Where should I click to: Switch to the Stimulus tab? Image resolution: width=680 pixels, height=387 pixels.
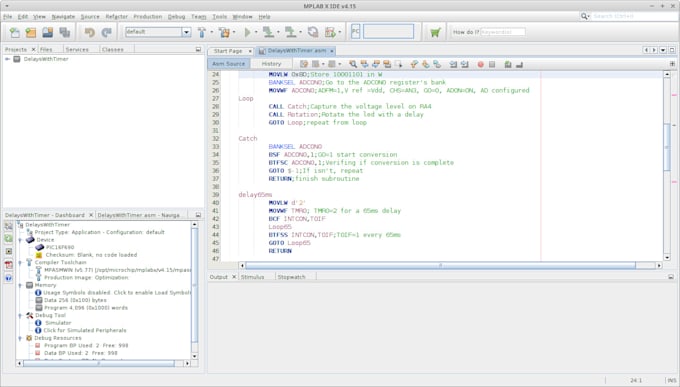click(252, 277)
